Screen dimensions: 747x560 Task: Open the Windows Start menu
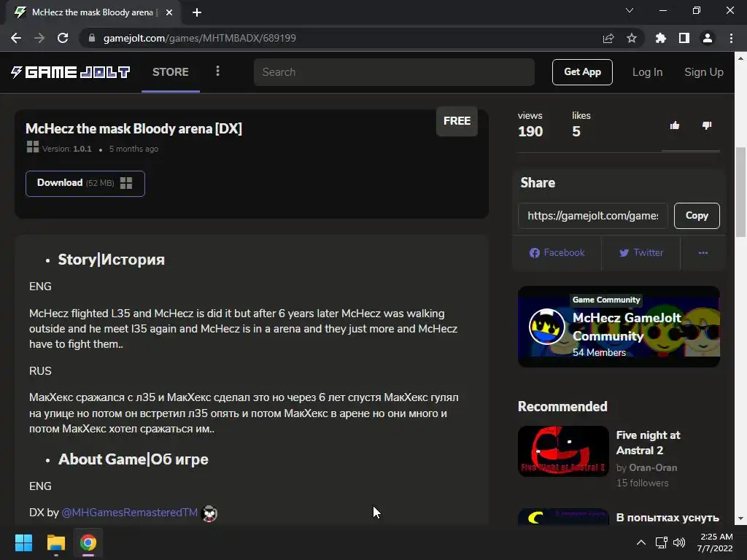click(23, 542)
